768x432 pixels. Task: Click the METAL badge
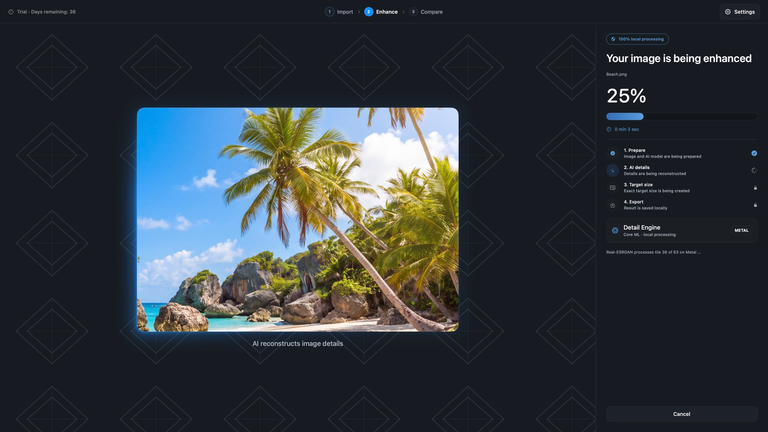(741, 230)
